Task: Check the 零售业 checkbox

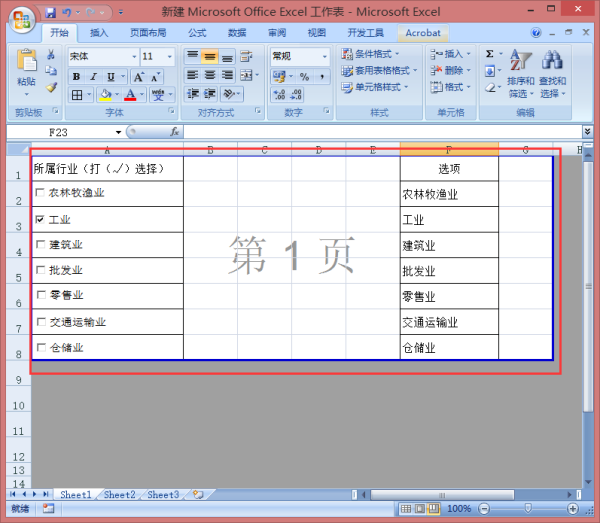Action: click(x=41, y=295)
